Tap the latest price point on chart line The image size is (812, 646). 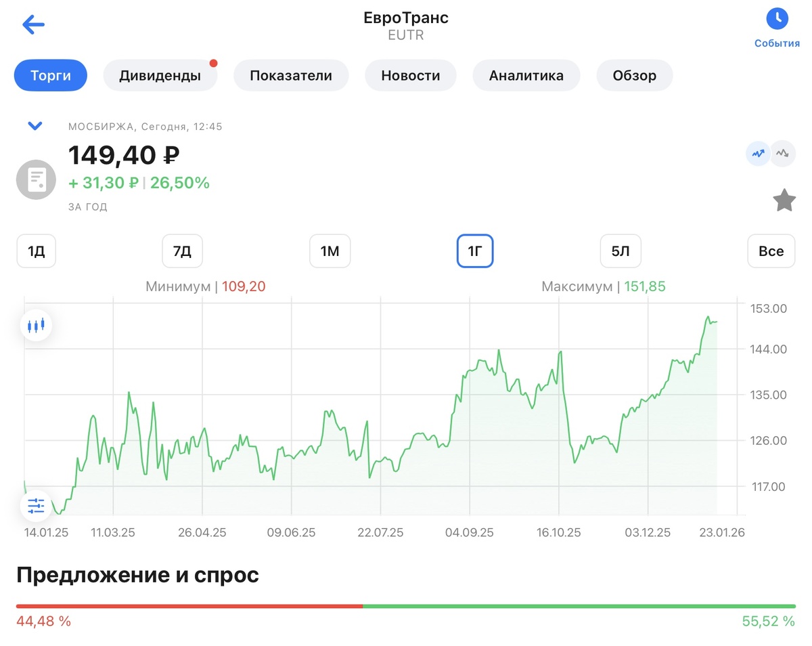tap(716, 322)
